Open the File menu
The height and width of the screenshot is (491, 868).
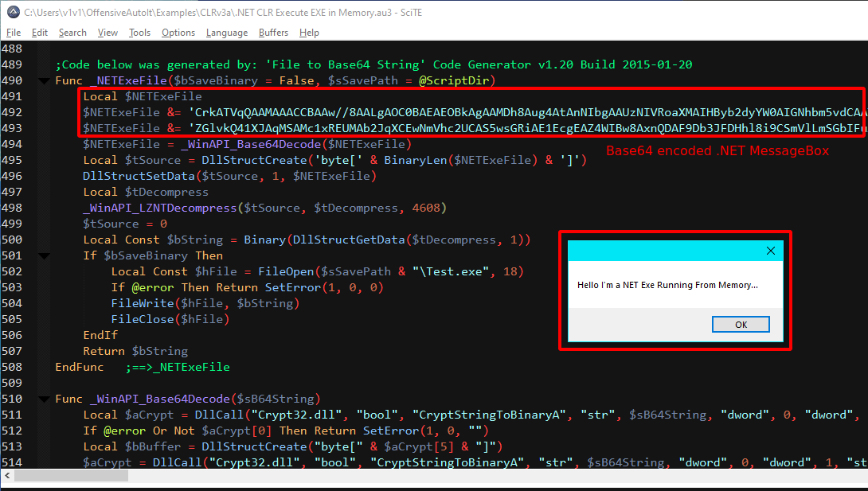pyautogui.click(x=14, y=33)
